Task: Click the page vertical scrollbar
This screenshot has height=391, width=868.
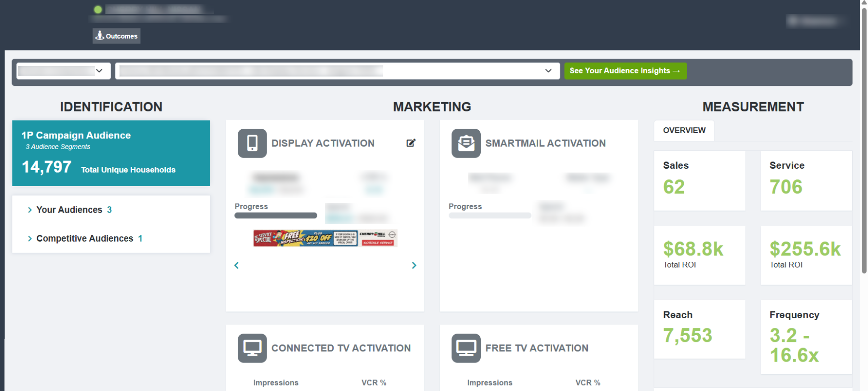Action: point(864,140)
